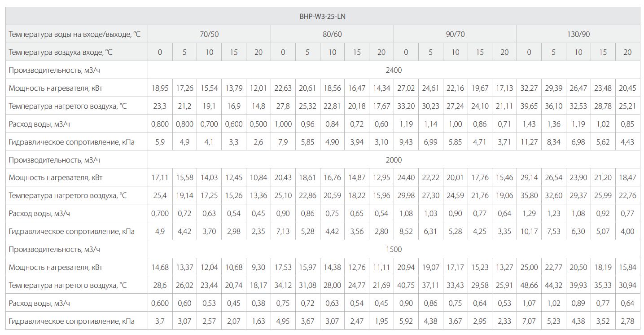
Task: Select hydraulic resistance value 11,27
Action: [529, 142]
